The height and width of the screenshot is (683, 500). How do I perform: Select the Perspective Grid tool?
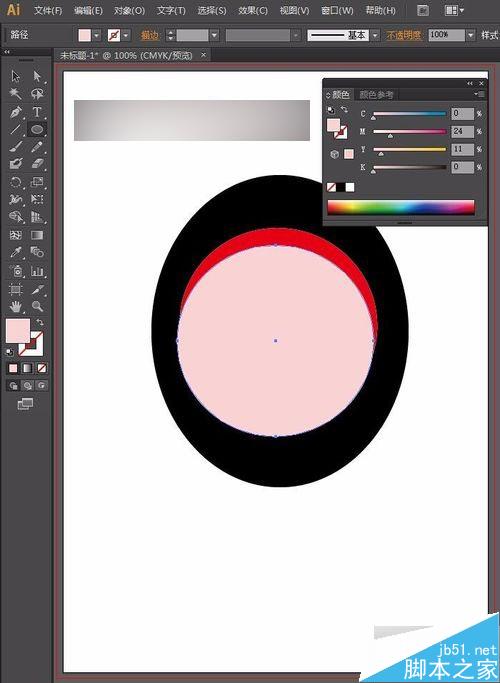pos(37,217)
